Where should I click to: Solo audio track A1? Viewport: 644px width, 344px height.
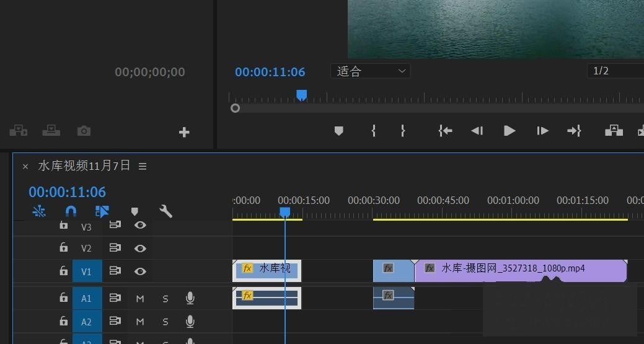point(165,298)
